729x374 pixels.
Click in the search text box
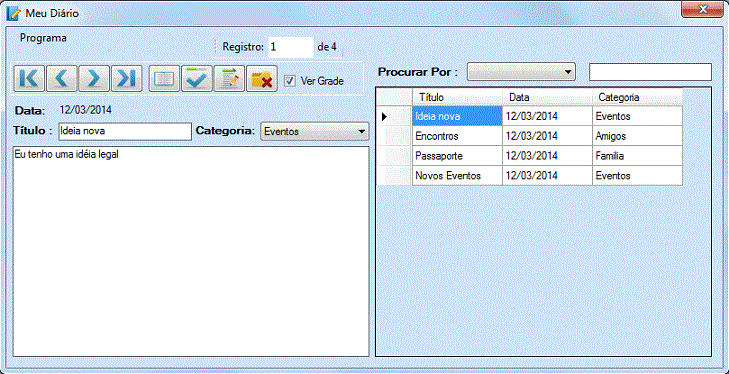tap(650, 72)
